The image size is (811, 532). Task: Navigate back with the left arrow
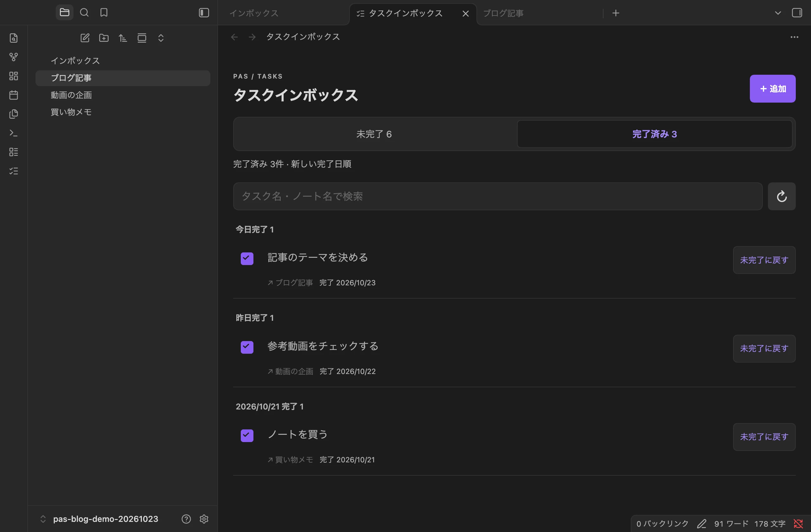tap(234, 37)
